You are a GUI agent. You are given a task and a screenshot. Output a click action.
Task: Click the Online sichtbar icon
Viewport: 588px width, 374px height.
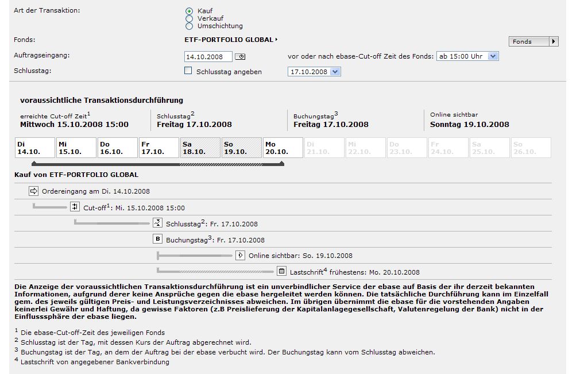[x=240, y=256]
